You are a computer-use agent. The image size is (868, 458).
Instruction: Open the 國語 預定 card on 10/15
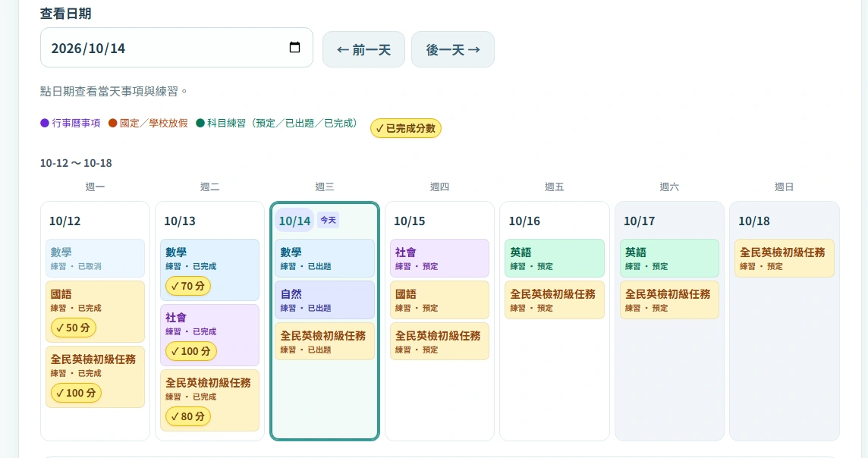click(x=439, y=300)
